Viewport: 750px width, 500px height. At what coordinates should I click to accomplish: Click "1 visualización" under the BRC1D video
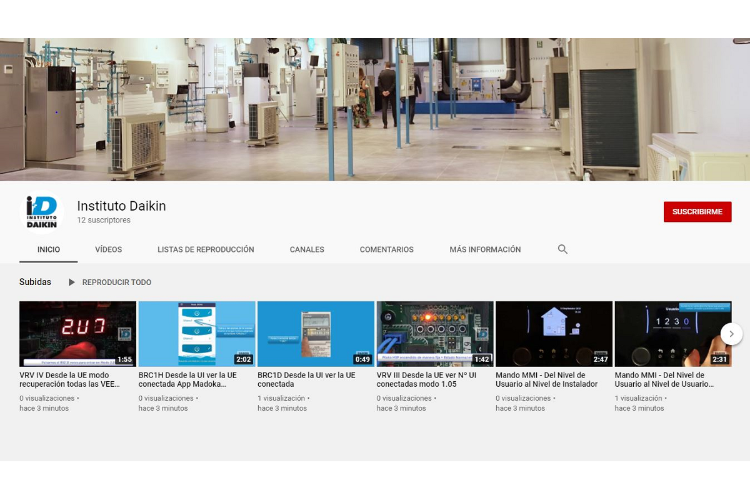click(281, 398)
